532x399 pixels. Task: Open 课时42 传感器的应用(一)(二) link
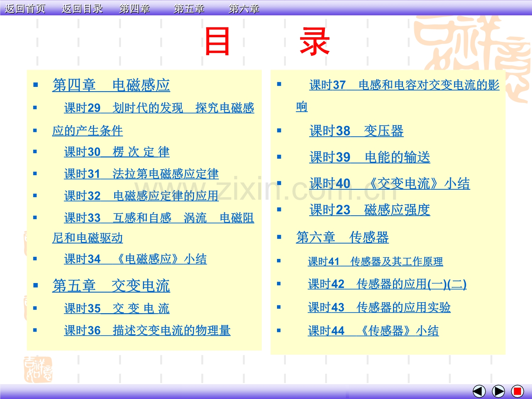(x=387, y=284)
